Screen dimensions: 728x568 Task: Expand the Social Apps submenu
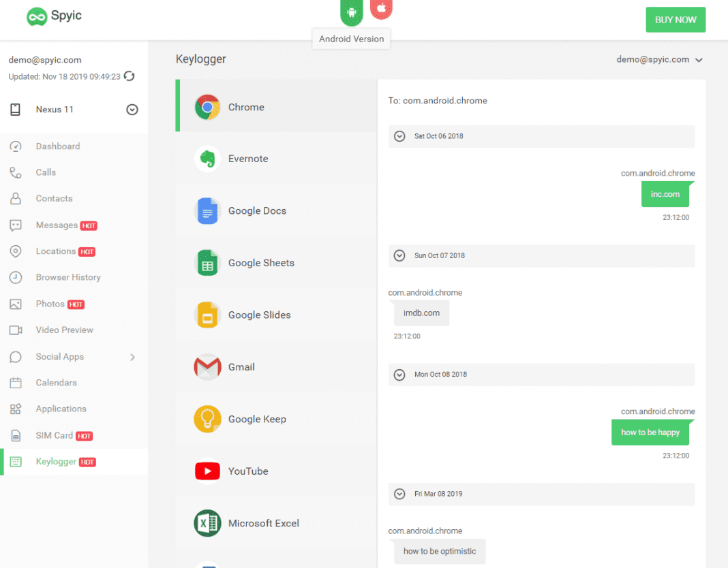click(132, 357)
